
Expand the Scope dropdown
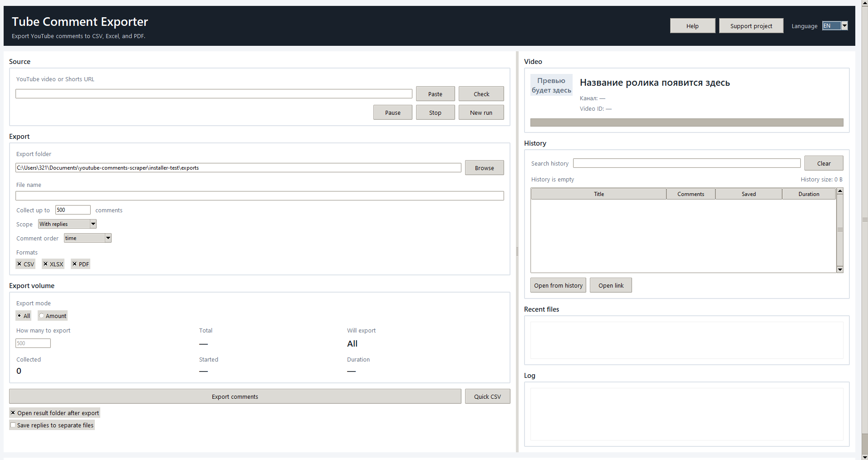(93, 224)
